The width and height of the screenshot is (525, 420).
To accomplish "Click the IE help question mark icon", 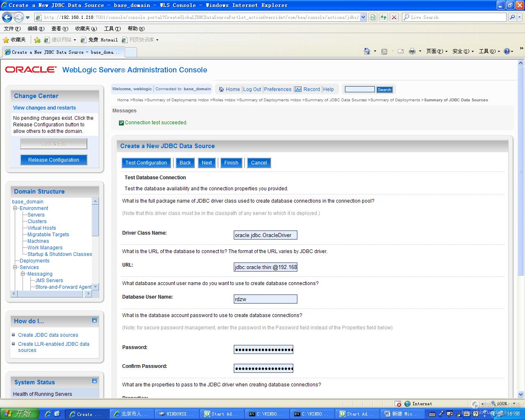I will click(x=507, y=51).
